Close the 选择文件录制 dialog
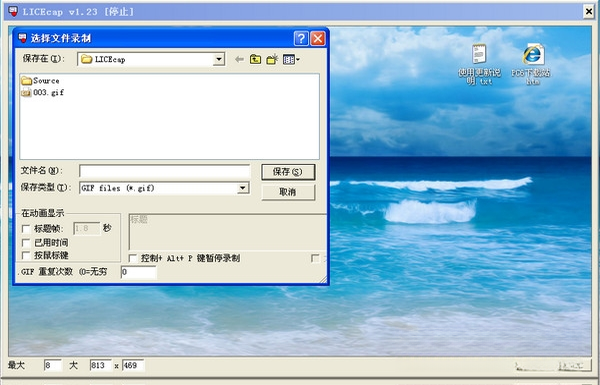600x385 pixels. pyautogui.click(x=318, y=38)
